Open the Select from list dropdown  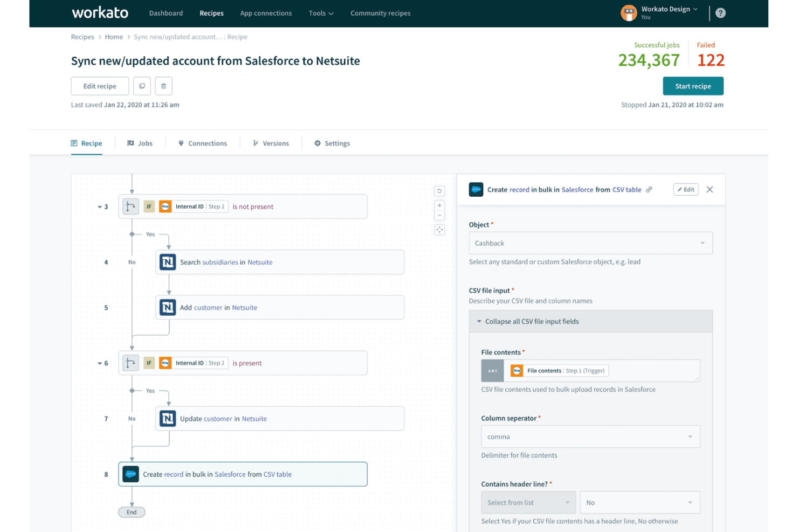tap(528, 502)
